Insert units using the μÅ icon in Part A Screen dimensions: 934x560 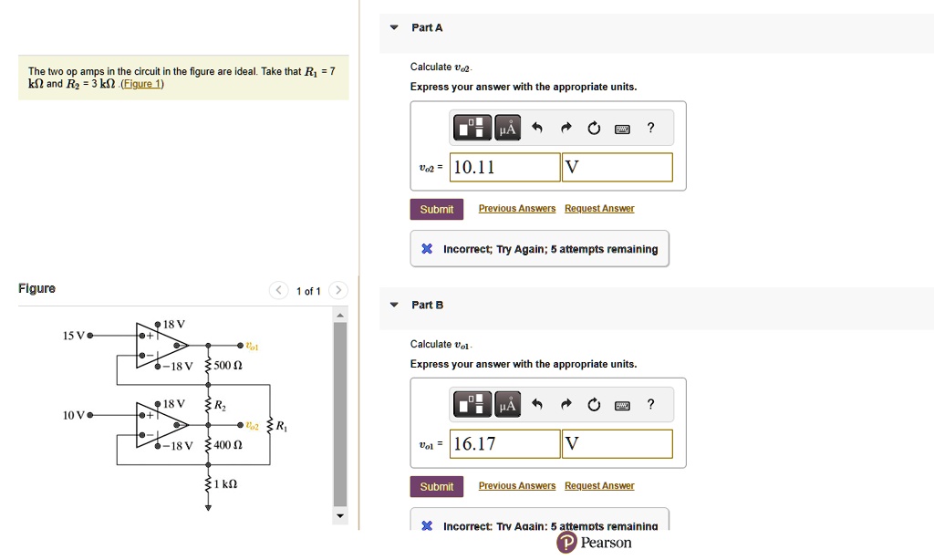pos(507,128)
